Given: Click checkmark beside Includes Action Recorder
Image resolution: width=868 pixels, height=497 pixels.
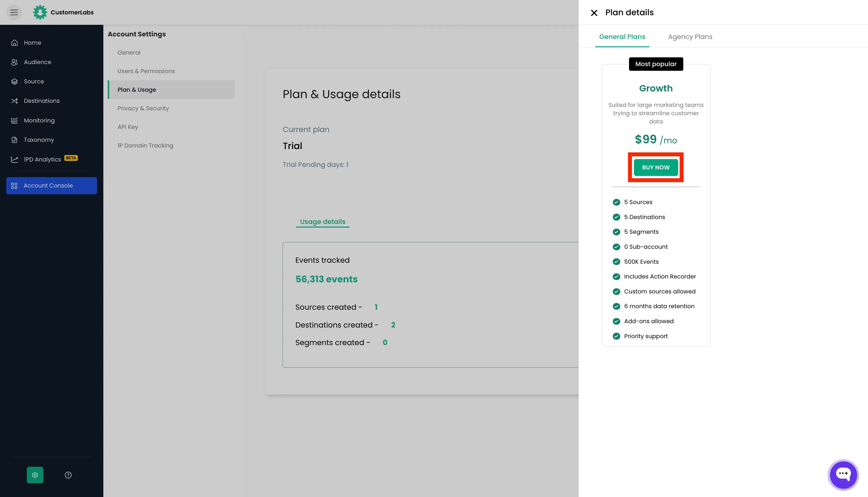Looking at the screenshot, I should click(616, 276).
